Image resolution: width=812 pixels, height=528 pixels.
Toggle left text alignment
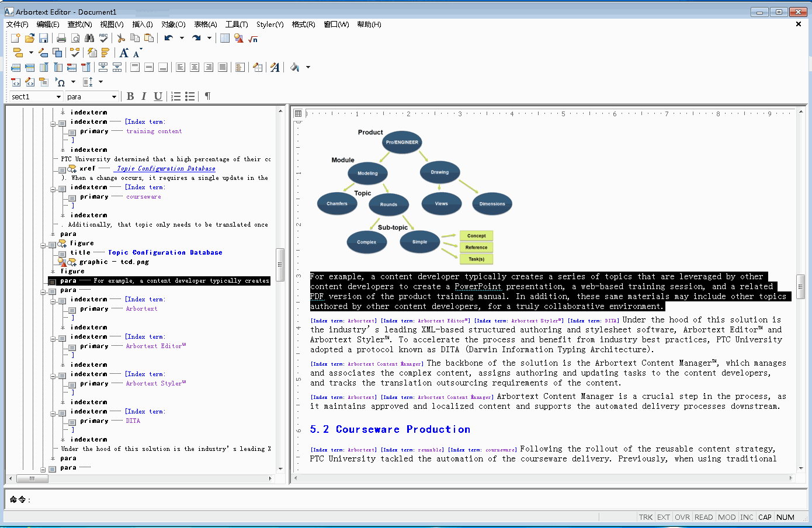tap(181, 67)
